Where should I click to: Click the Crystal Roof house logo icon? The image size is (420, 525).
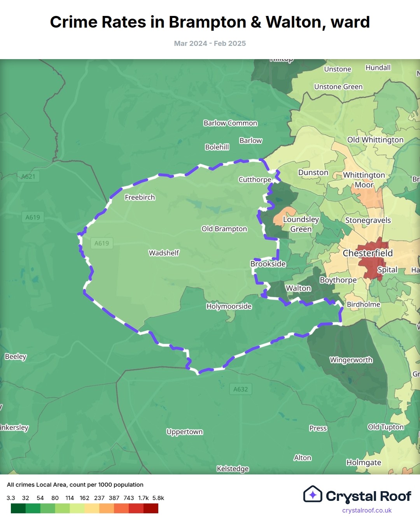pyautogui.click(x=313, y=494)
